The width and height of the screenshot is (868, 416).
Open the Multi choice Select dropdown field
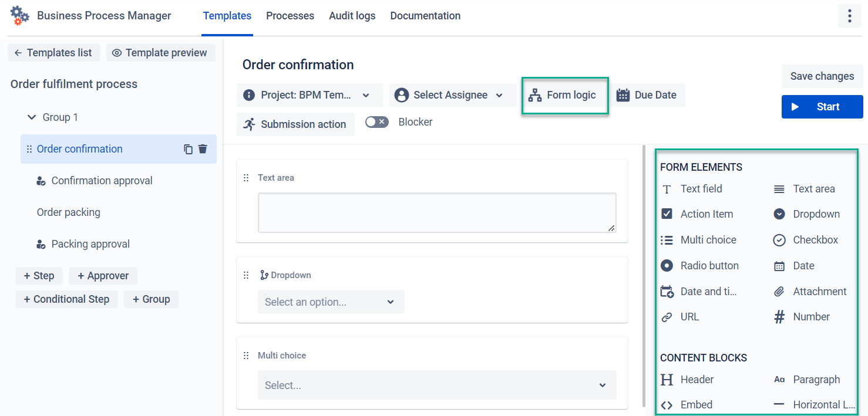[x=436, y=385]
